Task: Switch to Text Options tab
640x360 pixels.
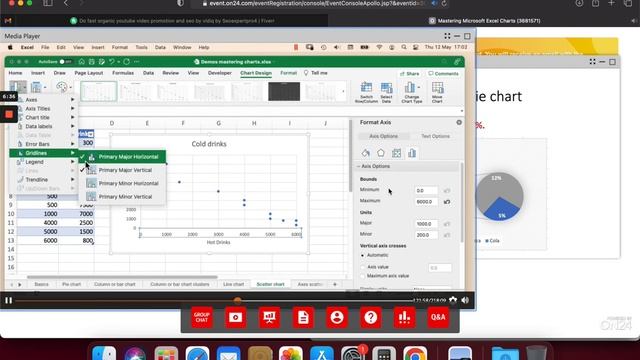Action: pos(435,136)
